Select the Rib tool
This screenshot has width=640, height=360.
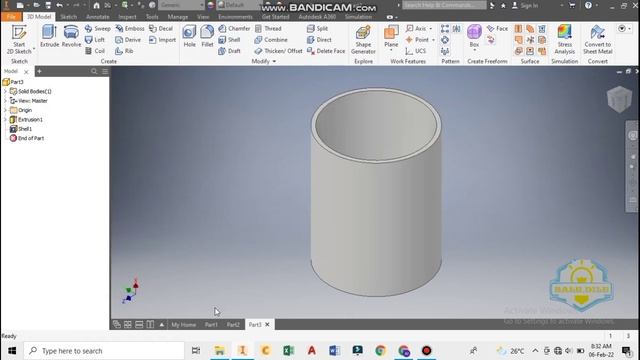coord(124,51)
